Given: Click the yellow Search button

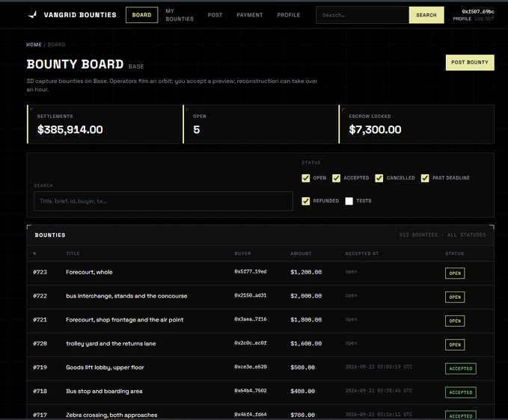Looking at the screenshot, I should point(426,15).
